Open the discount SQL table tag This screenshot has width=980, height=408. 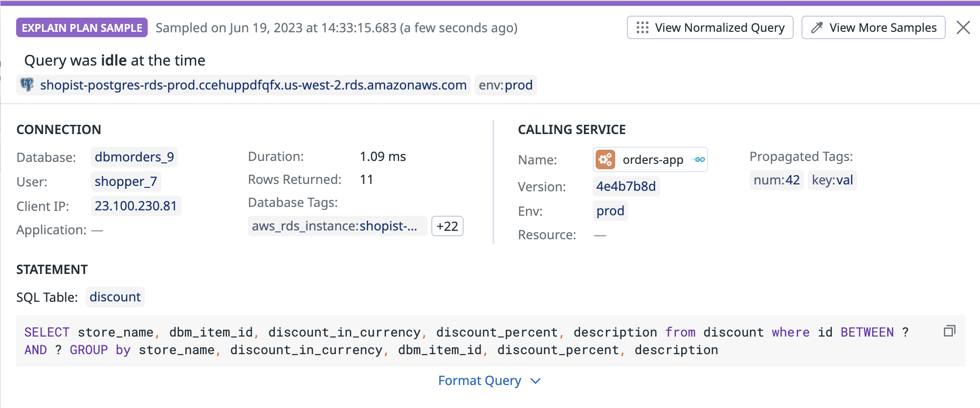point(115,297)
